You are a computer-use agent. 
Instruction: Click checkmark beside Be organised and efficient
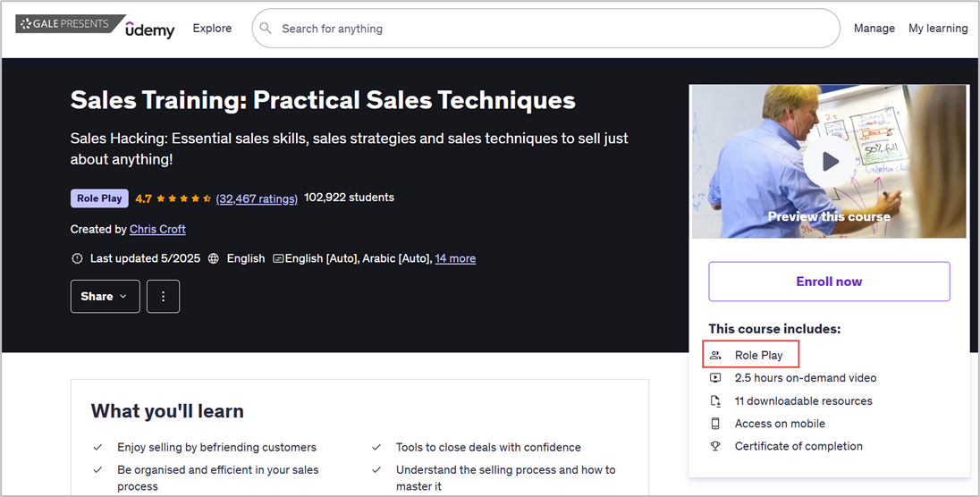pyautogui.click(x=97, y=469)
